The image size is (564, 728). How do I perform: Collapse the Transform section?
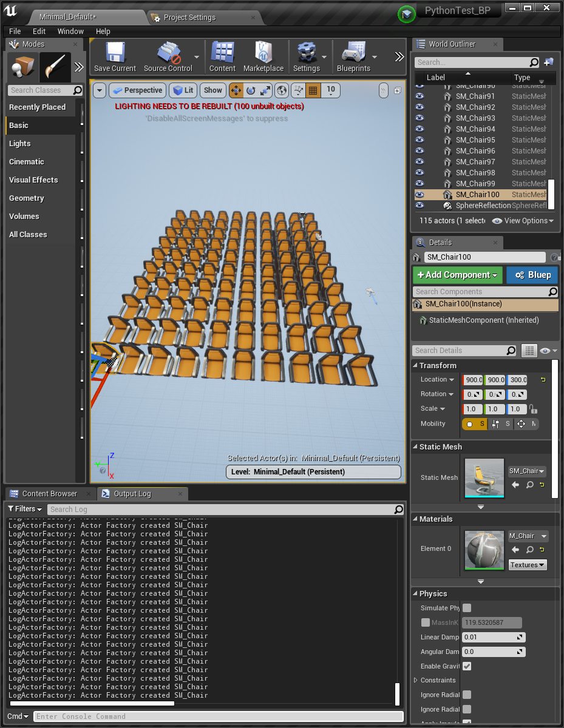point(415,366)
